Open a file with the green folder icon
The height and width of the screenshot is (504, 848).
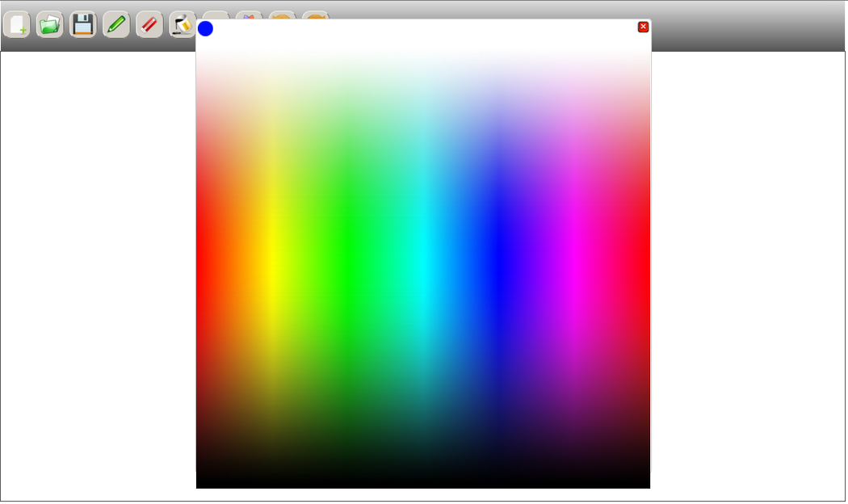tap(50, 24)
